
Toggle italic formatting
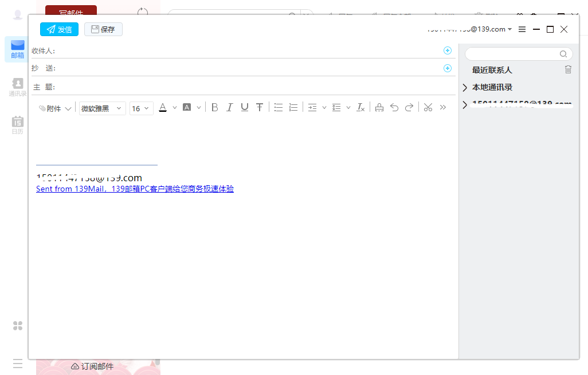230,107
